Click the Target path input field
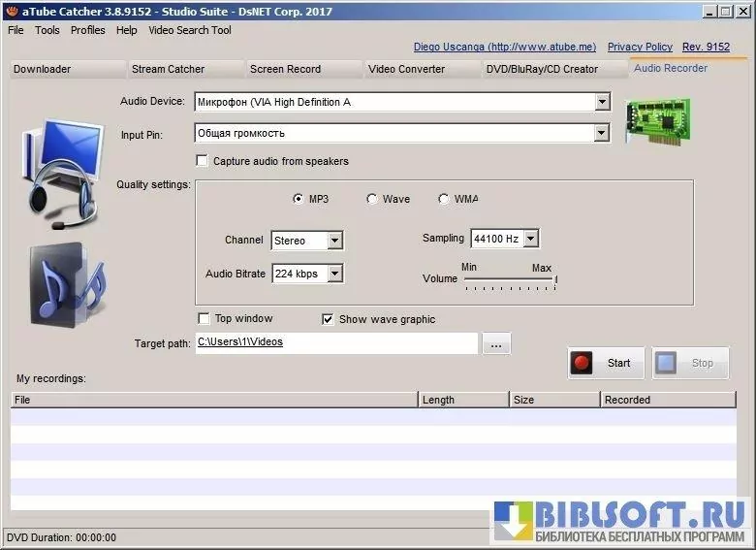756x550 pixels. [x=336, y=342]
